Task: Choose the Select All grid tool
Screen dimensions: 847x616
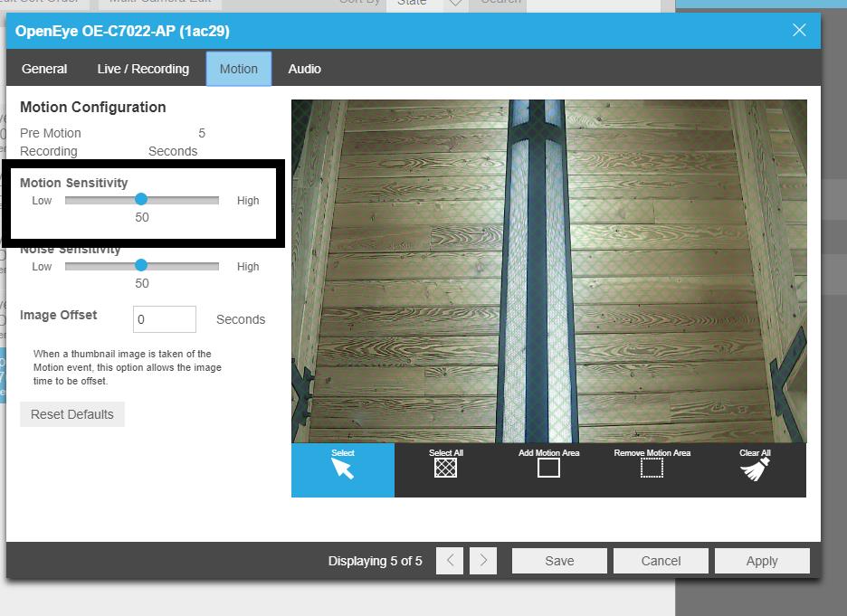Action: (445, 469)
